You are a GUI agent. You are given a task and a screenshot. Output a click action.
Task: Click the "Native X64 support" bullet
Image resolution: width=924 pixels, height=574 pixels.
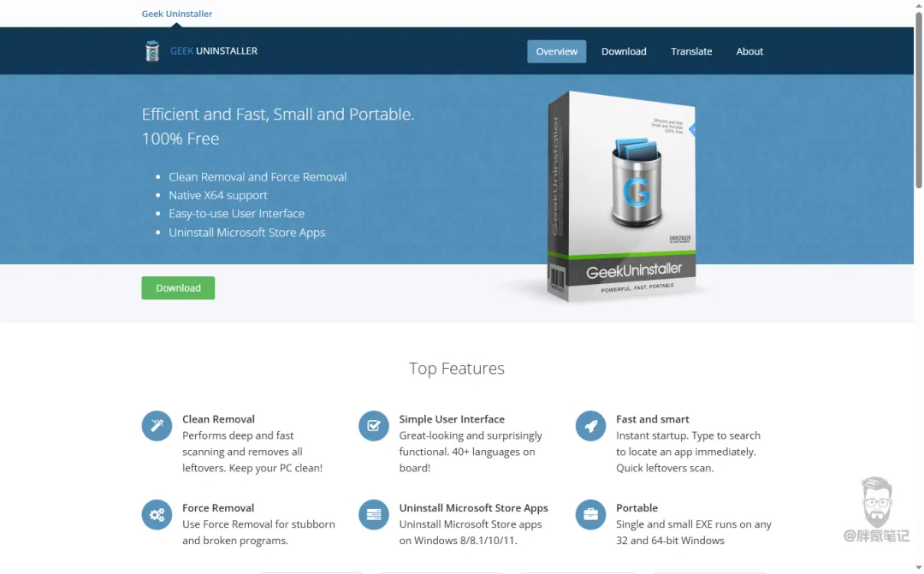[218, 195]
